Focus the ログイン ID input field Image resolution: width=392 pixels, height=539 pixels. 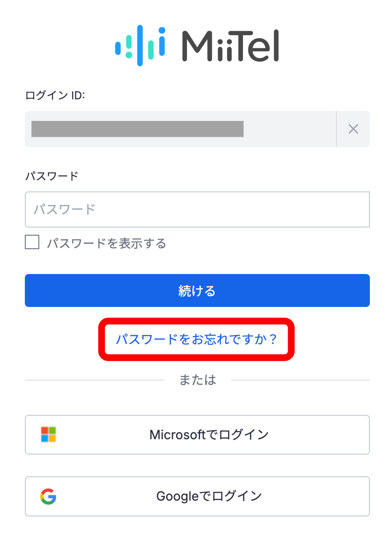[181, 129]
